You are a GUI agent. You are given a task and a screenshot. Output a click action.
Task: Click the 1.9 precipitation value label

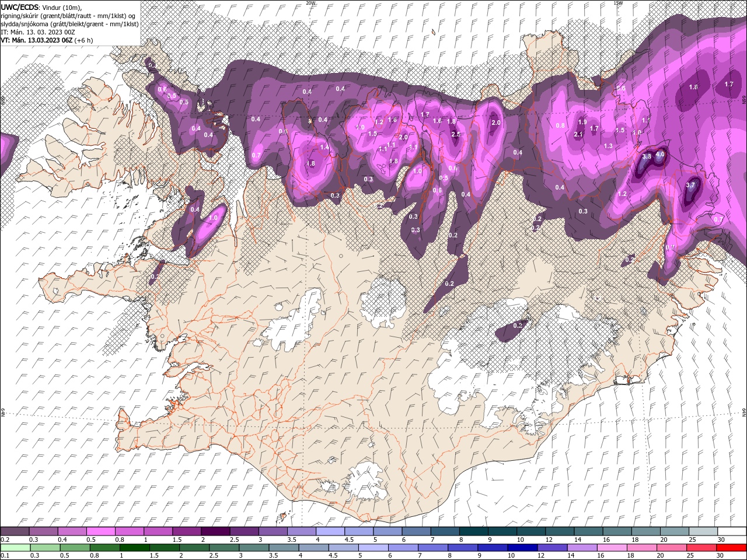(582, 122)
